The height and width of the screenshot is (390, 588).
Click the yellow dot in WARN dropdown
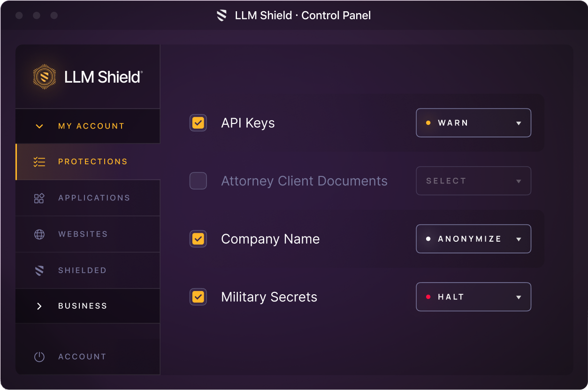tap(428, 123)
